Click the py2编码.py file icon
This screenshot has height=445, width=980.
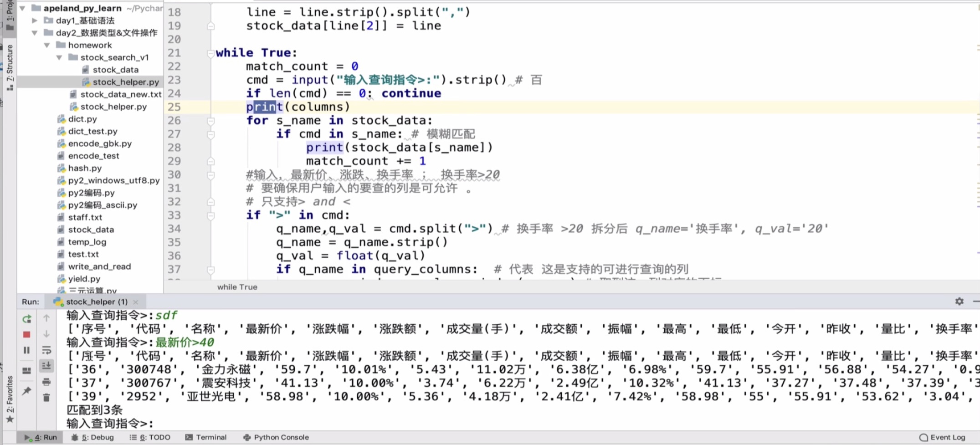click(62, 193)
